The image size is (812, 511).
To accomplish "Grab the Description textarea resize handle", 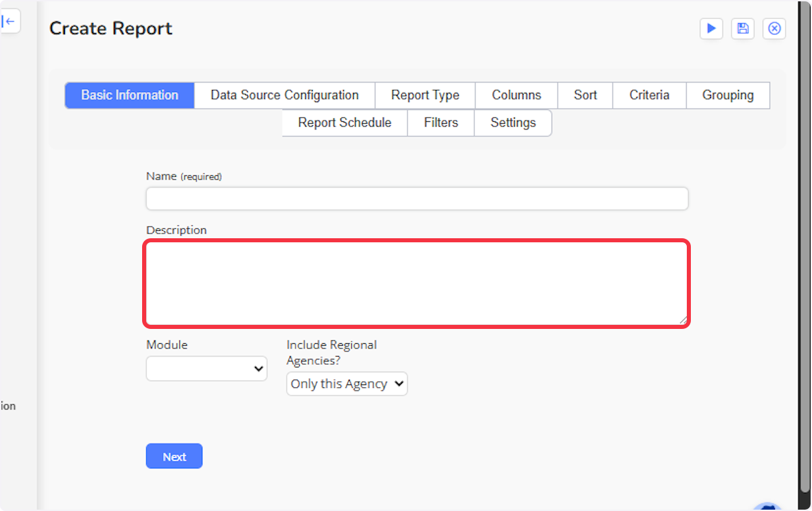I will coord(683,320).
